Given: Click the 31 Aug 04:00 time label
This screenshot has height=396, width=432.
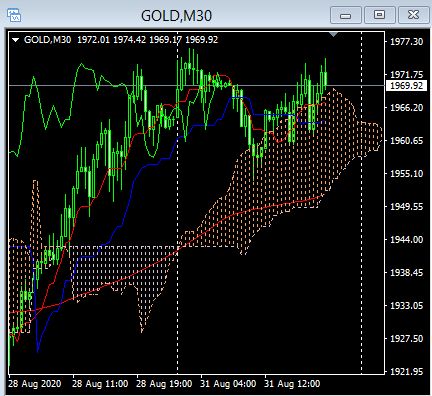Looking at the screenshot, I should coord(228,384).
